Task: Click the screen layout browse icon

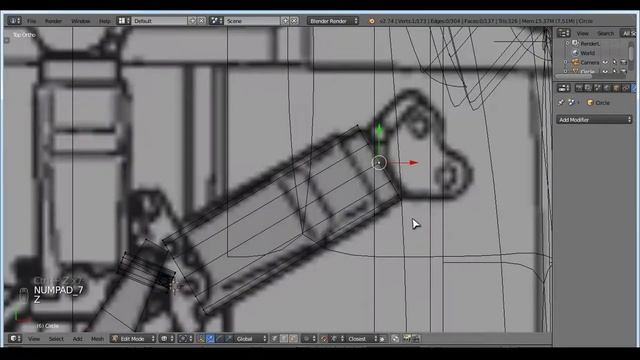Action: tap(124, 20)
